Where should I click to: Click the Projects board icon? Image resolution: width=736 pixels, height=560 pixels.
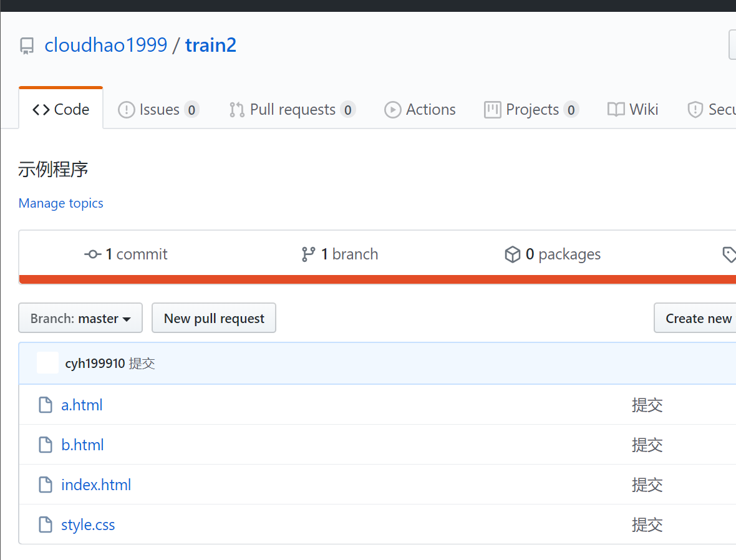coord(492,110)
